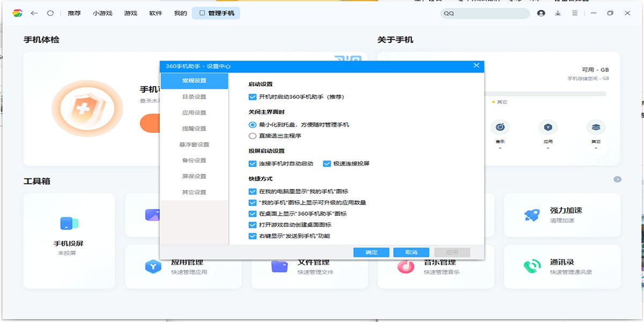Click the QR code icon on checkup card
644x322 pixels.
tap(347, 58)
